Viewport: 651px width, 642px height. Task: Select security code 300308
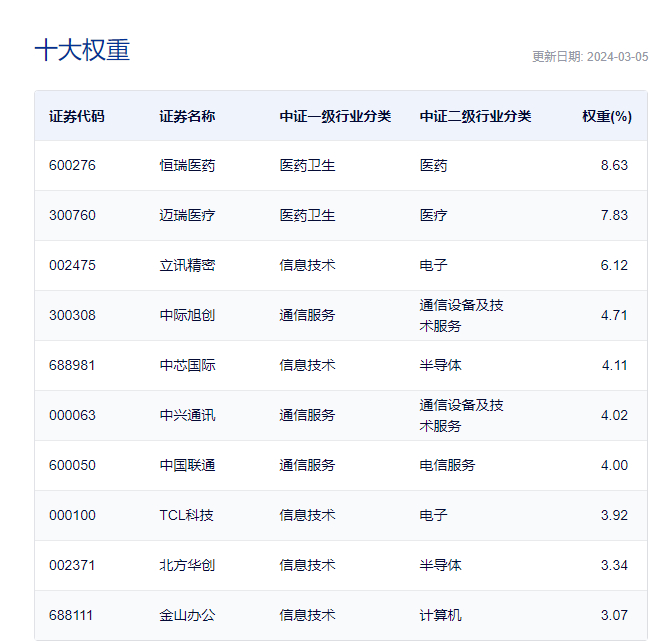click(72, 315)
